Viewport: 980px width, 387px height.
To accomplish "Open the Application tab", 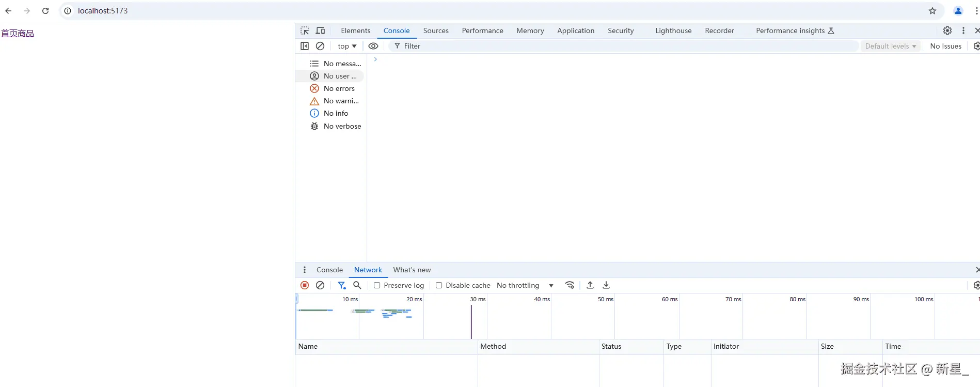I will coord(576,30).
